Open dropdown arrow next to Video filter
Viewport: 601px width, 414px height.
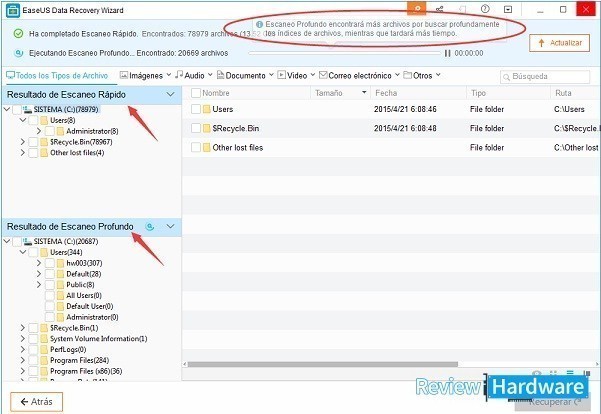point(313,75)
